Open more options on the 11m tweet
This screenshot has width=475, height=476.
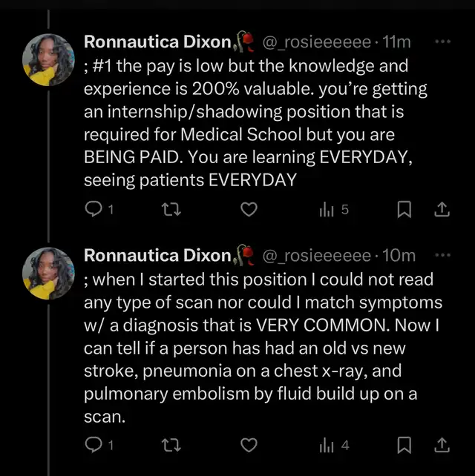click(442, 43)
